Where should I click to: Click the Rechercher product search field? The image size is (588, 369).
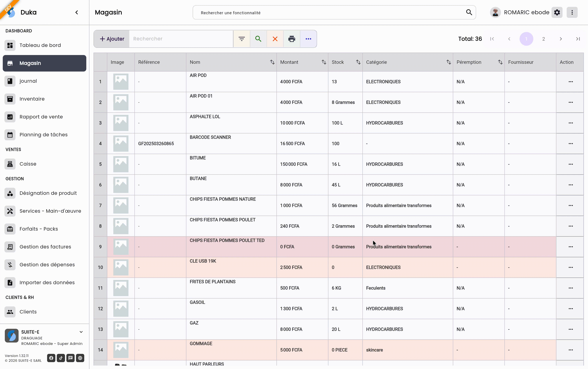(x=181, y=39)
